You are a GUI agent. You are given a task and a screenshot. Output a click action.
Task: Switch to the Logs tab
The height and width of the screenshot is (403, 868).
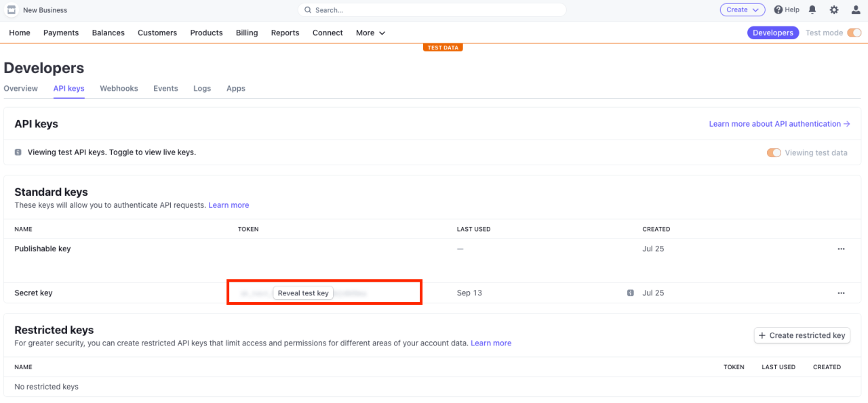(x=202, y=89)
